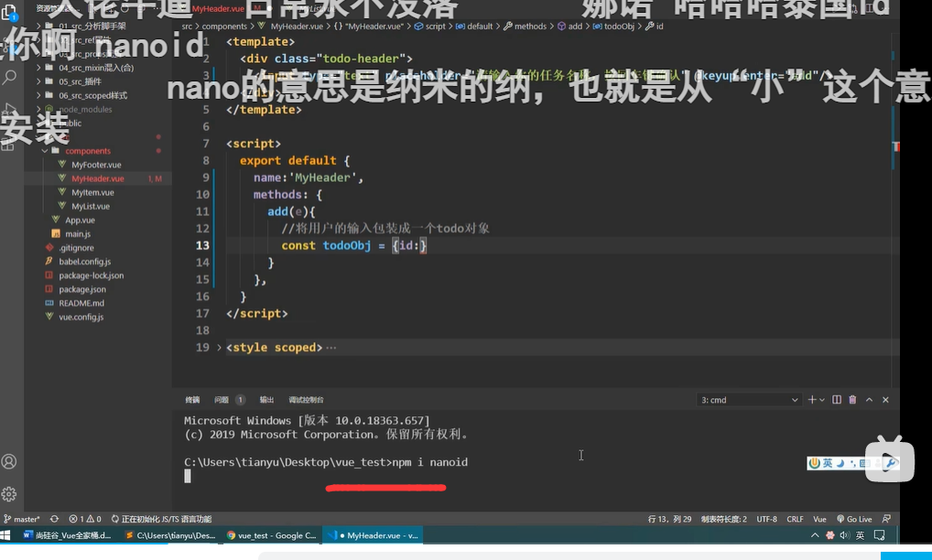
Task: Switch to the 终端 panel tab
Action: coord(192,400)
